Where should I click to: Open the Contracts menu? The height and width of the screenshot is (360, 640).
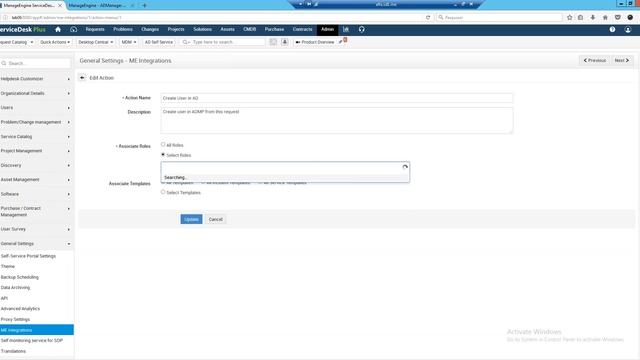tap(302, 29)
